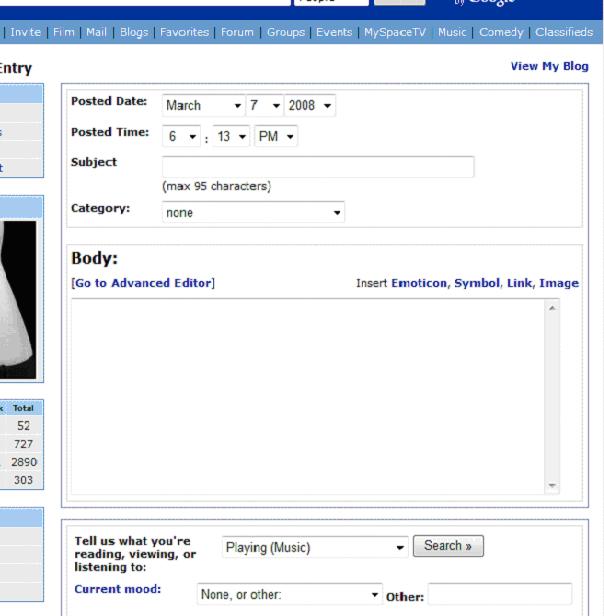Click the Body scrollbar up arrow
The width and height of the screenshot is (604, 616).
click(x=552, y=308)
